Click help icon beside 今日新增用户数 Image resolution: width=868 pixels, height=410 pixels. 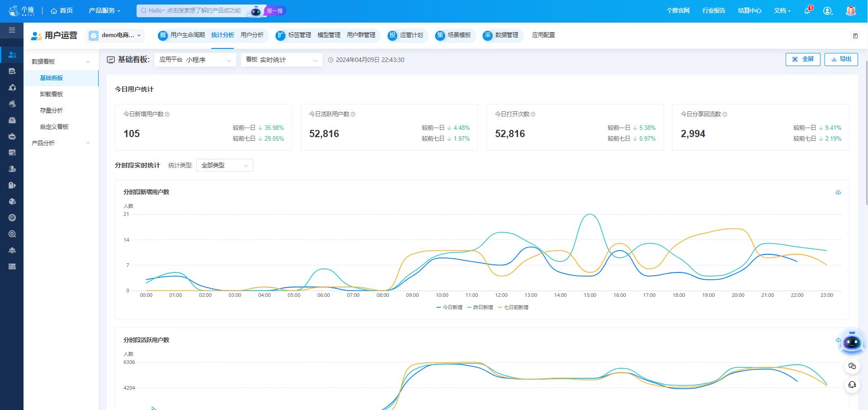pos(167,114)
